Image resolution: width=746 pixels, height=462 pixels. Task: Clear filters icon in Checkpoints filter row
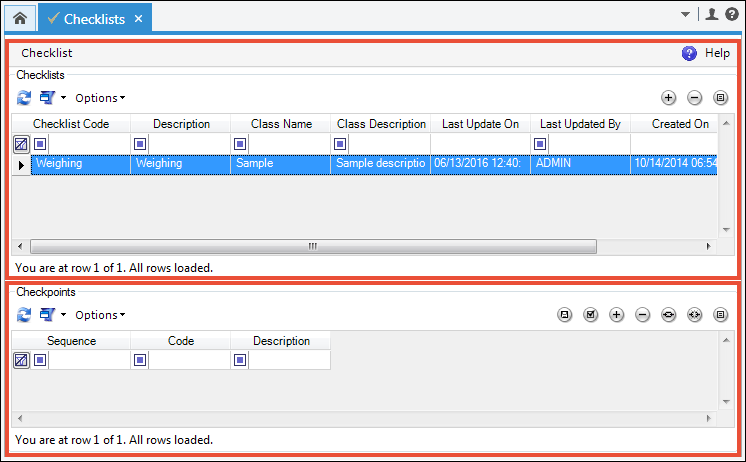click(x=21, y=360)
